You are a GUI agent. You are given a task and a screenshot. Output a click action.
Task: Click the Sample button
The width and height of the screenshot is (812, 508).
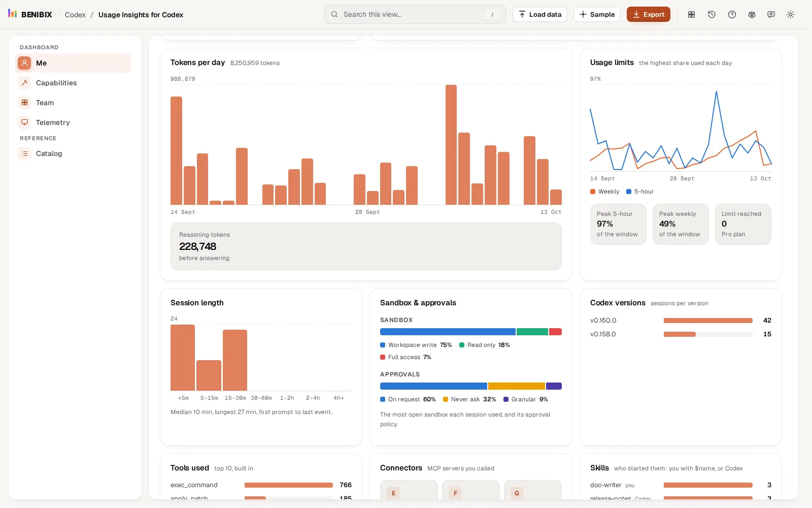coord(597,14)
